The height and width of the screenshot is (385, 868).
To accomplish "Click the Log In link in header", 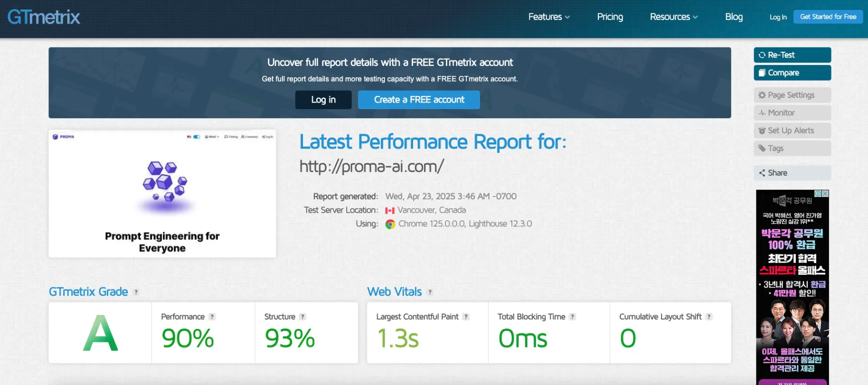I will (x=778, y=17).
